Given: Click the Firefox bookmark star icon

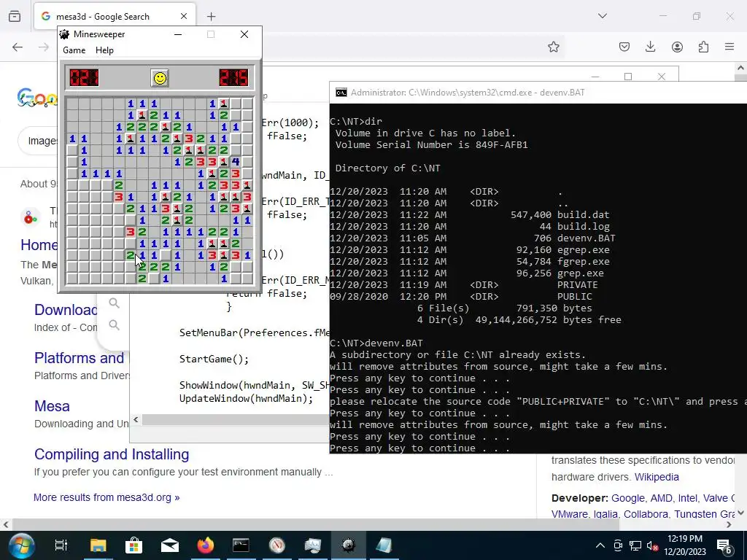Looking at the screenshot, I should tap(553, 47).
